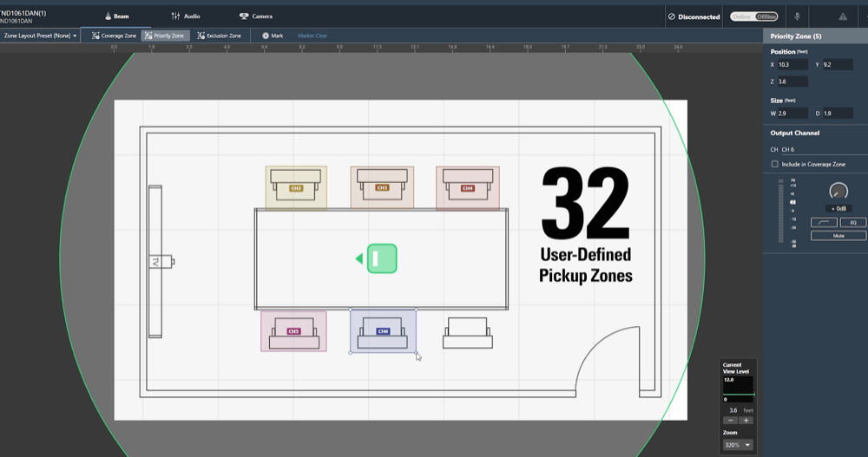This screenshot has width=868, height=457.
Task: Edit the D size field
Action: (x=837, y=114)
